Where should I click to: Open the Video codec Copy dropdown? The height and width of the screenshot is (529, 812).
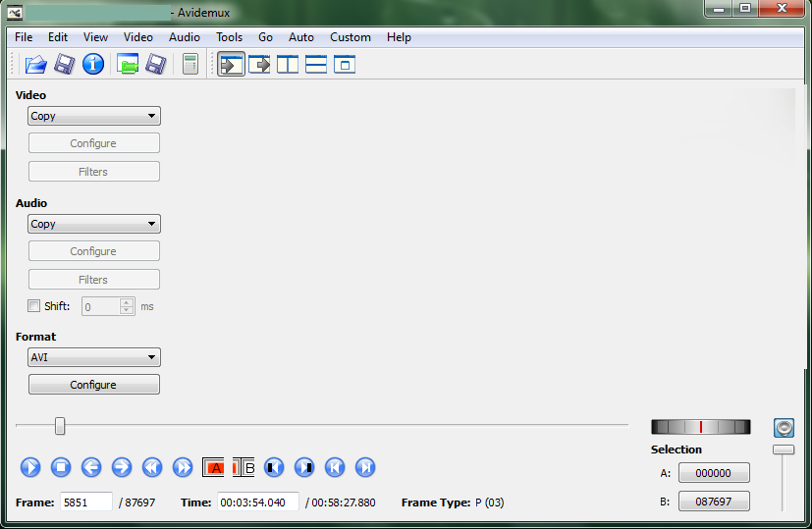(93, 116)
